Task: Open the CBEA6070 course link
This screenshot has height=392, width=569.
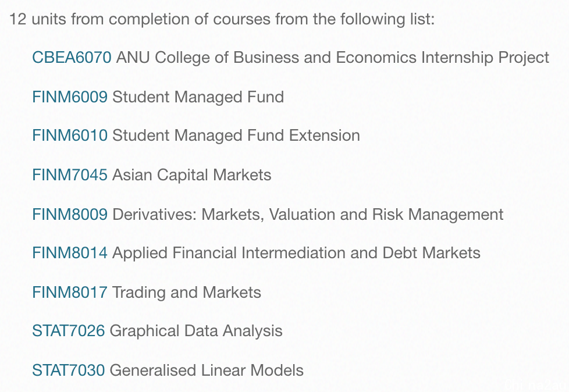Action: click(72, 58)
